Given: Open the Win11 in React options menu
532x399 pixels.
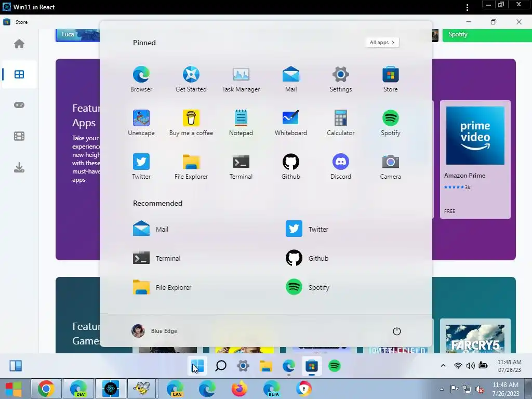Looking at the screenshot, I should pos(467,7).
